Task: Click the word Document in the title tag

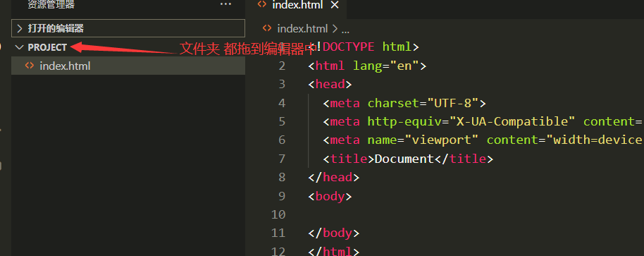Action: [x=404, y=159]
